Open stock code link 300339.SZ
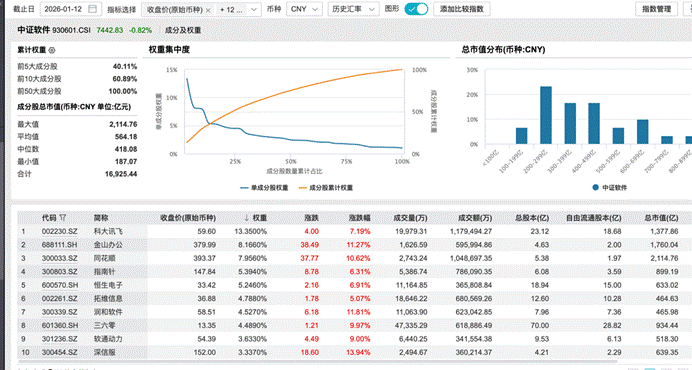Screen dimensions: 692x370 click(x=60, y=312)
